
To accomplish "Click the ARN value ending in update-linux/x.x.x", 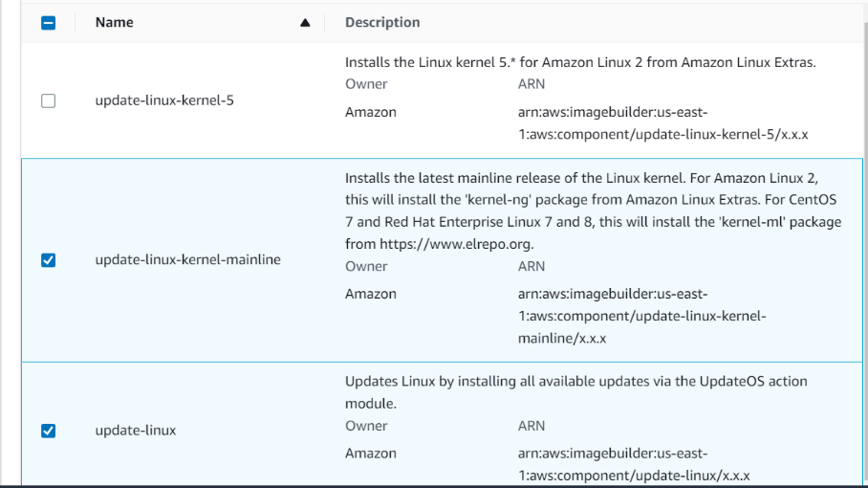I will [634, 464].
